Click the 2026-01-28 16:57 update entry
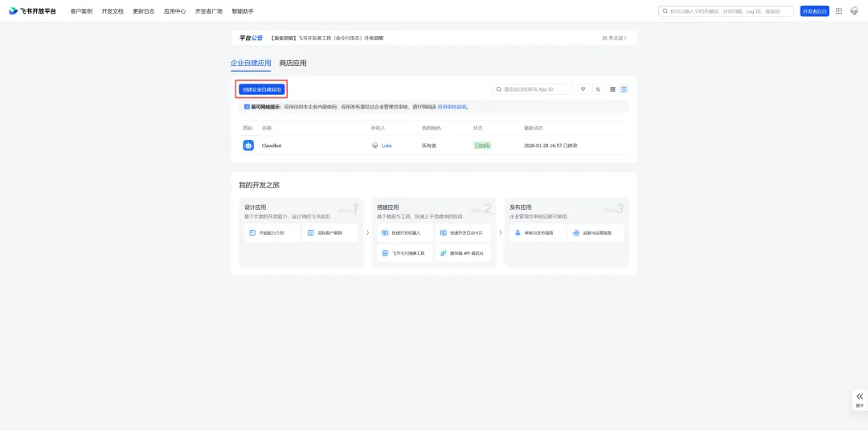This screenshot has height=431, width=868. coord(551,146)
